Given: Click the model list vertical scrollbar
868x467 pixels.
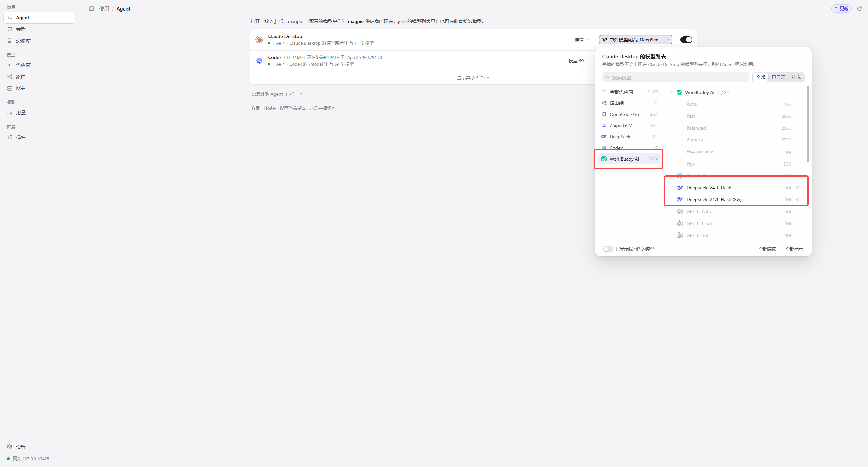Looking at the screenshot, I should click(x=808, y=124).
